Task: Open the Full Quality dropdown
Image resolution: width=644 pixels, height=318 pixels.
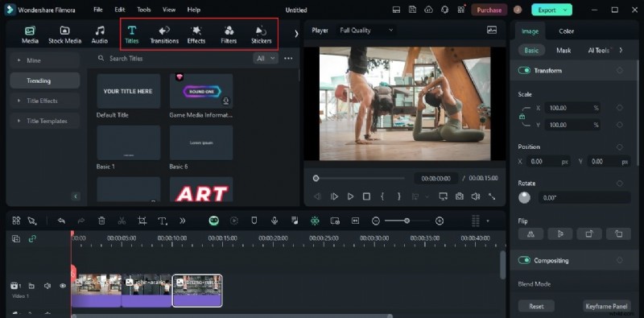Action: pyautogui.click(x=366, y=30)
